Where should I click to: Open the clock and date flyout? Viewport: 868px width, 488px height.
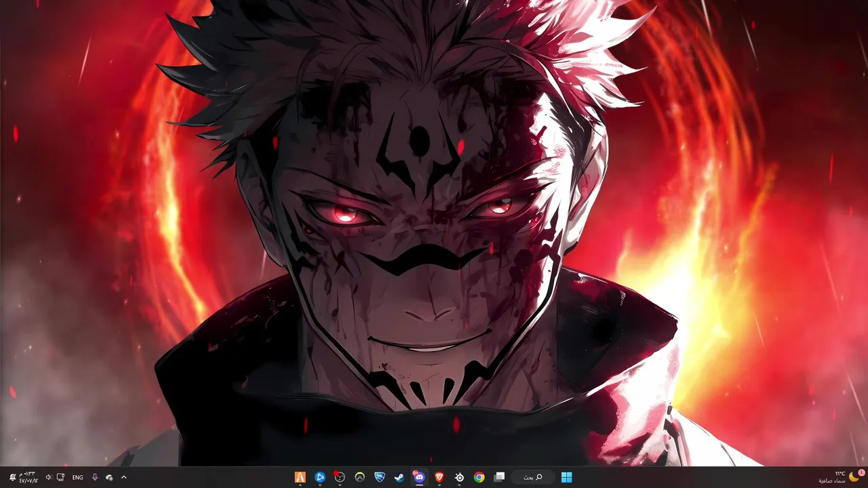point(28,477)
